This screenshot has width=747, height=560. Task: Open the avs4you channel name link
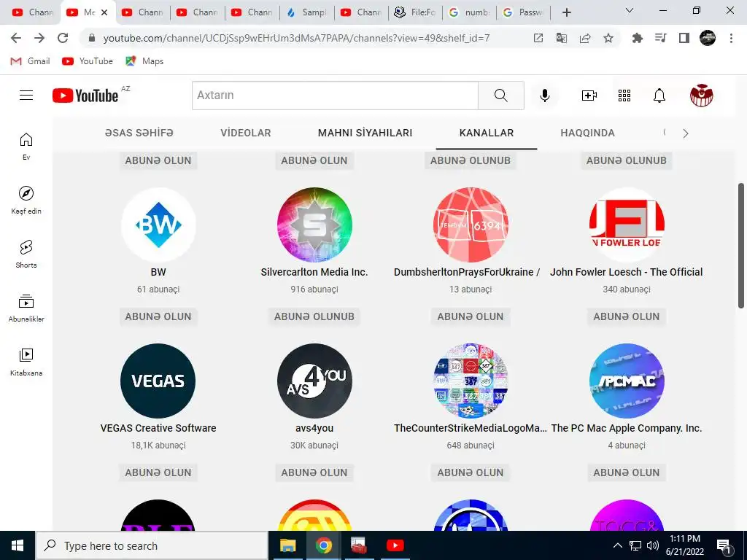click(314, 428)
